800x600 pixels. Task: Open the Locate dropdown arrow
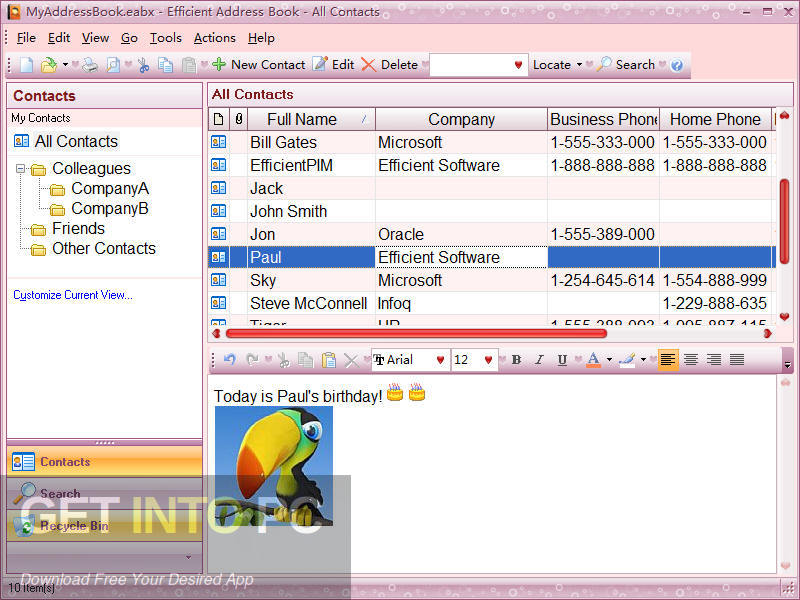(x=579, y=65)
